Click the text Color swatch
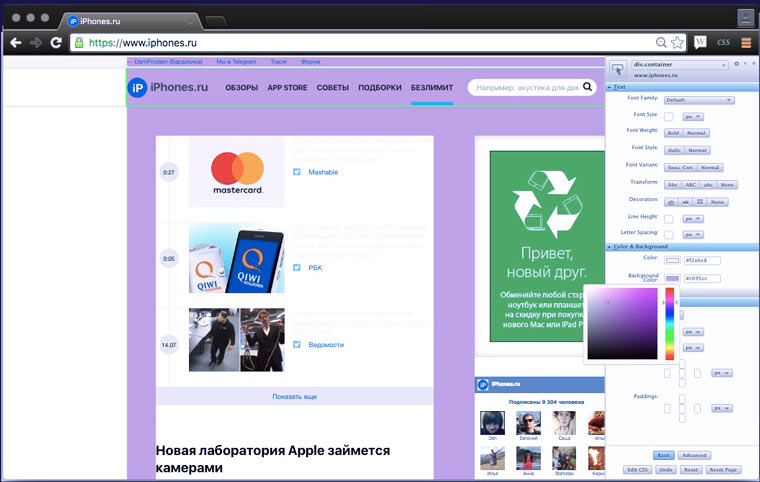The height and width of the screenshot is (482, 760). [672, 260]
